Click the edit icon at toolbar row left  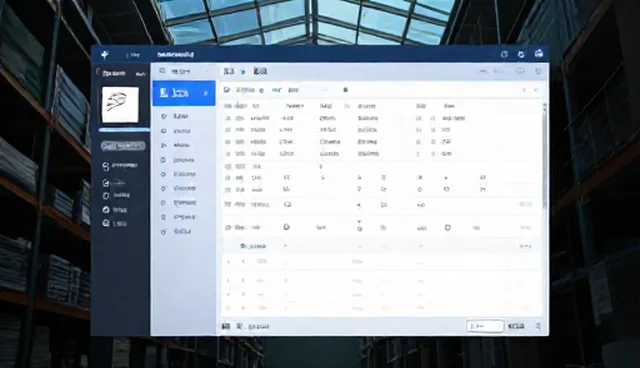[x=227, y=90]
